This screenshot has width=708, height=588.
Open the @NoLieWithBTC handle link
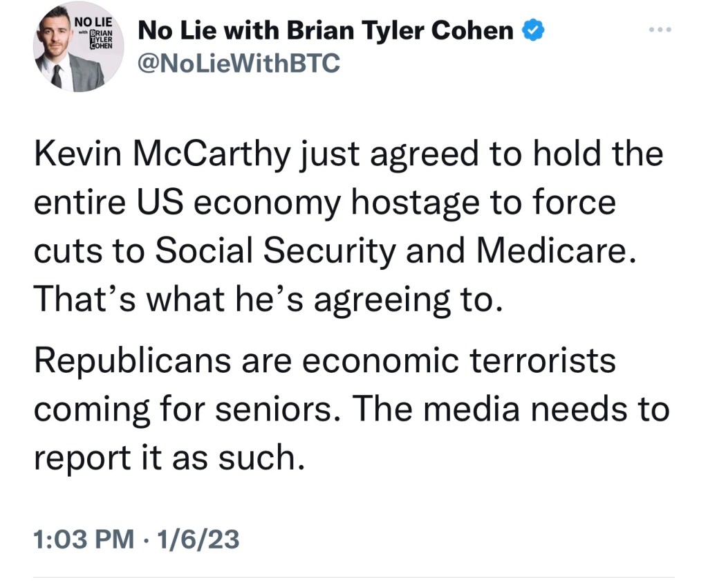[x=239, y=63]
